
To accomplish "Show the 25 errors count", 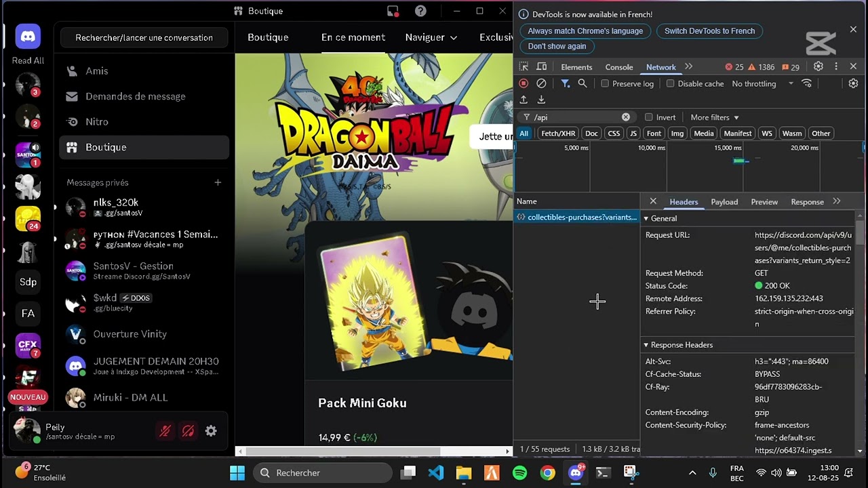I will 734,67.
